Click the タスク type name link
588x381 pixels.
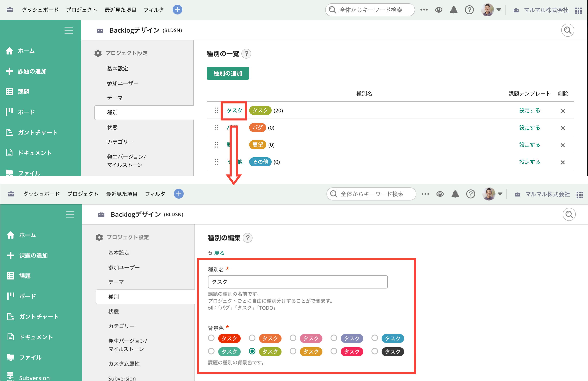[234, 110]
